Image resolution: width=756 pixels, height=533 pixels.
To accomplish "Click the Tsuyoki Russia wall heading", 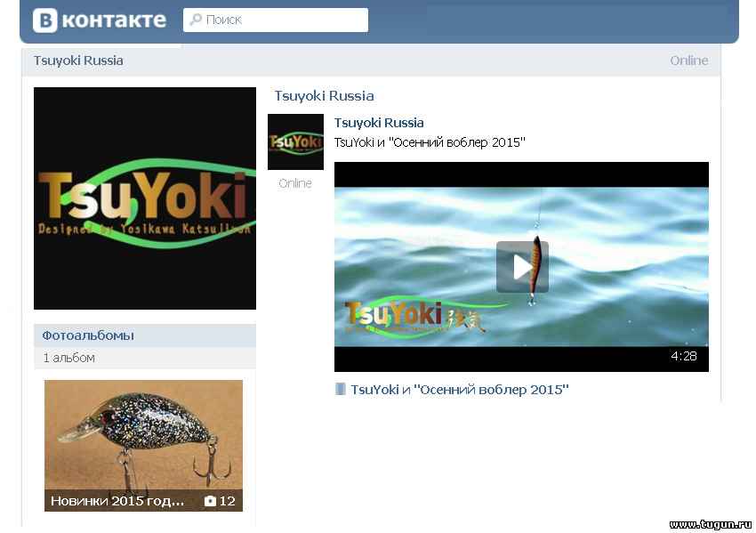I will pos(324,96).
